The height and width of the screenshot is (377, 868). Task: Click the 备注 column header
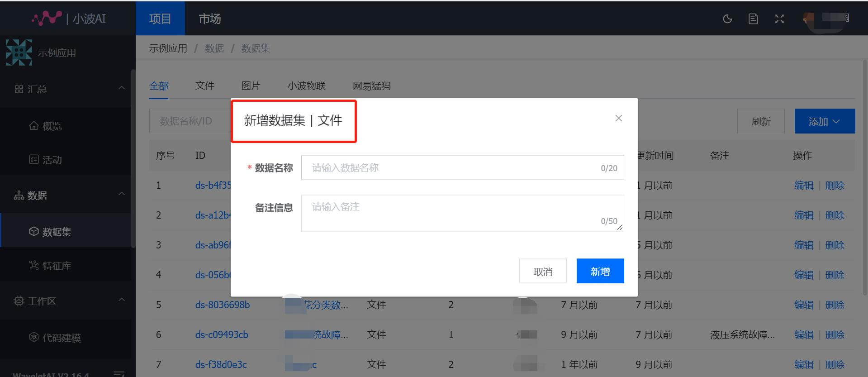(720, 155)
